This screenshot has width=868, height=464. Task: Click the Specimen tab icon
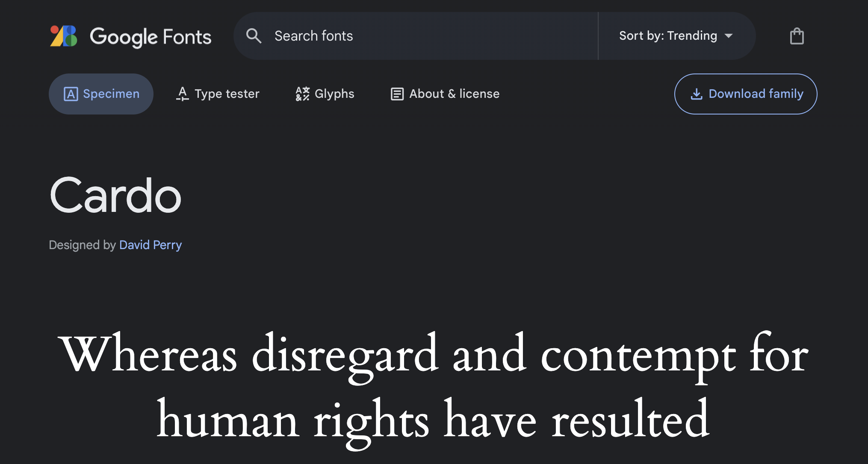pyautogui.click(x=69, y=94)
